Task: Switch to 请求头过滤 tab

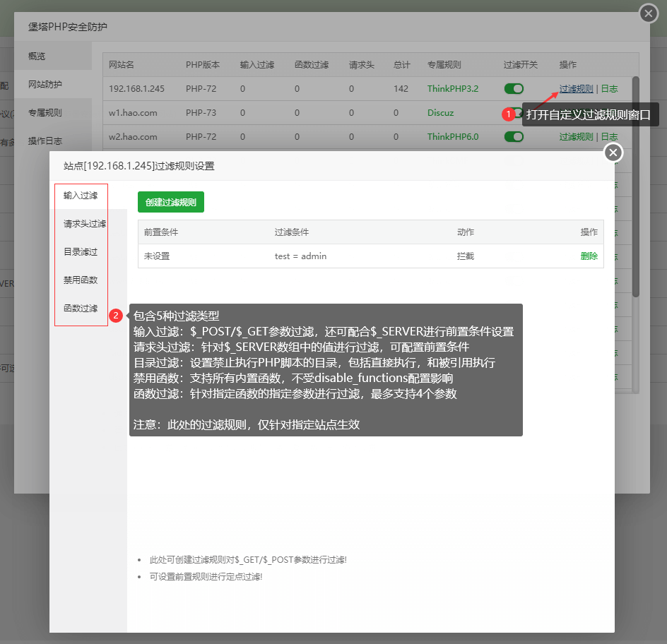Action: click(85, 224)
